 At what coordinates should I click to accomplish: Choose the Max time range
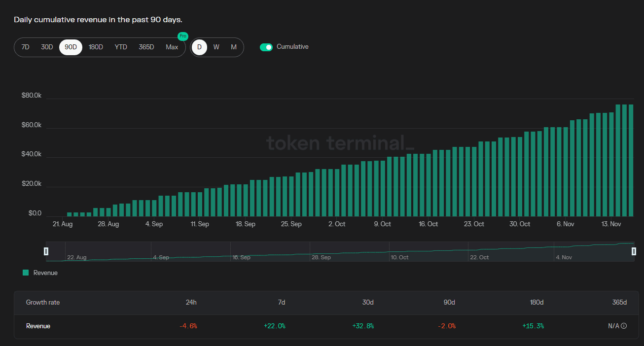(x=172, y=47)
